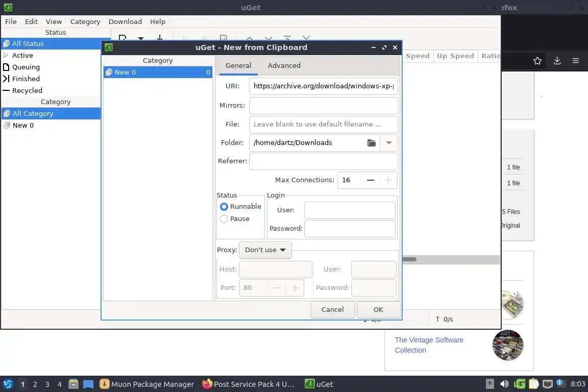Viewport: 588px width, 392px height.
Task: Open the File menu in uGet
Action: coord(11,22)
